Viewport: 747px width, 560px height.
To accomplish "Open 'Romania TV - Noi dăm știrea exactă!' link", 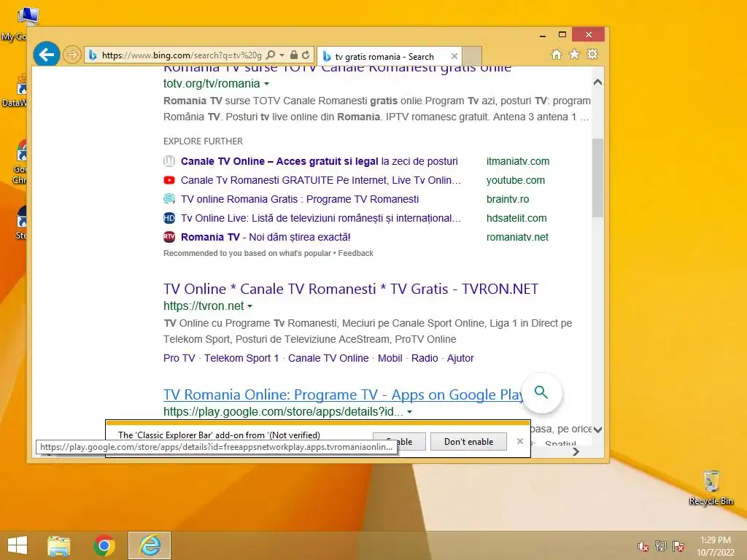I will [266, 237].
